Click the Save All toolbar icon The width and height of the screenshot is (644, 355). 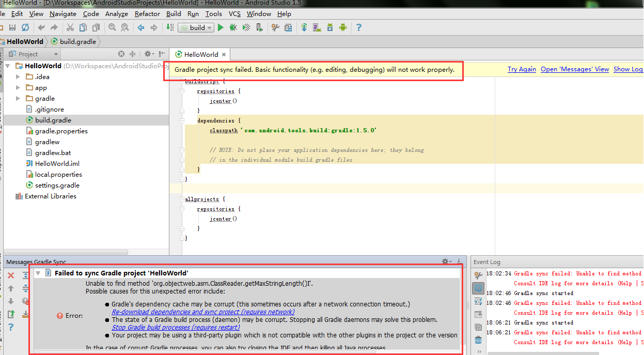click(12, 27)
